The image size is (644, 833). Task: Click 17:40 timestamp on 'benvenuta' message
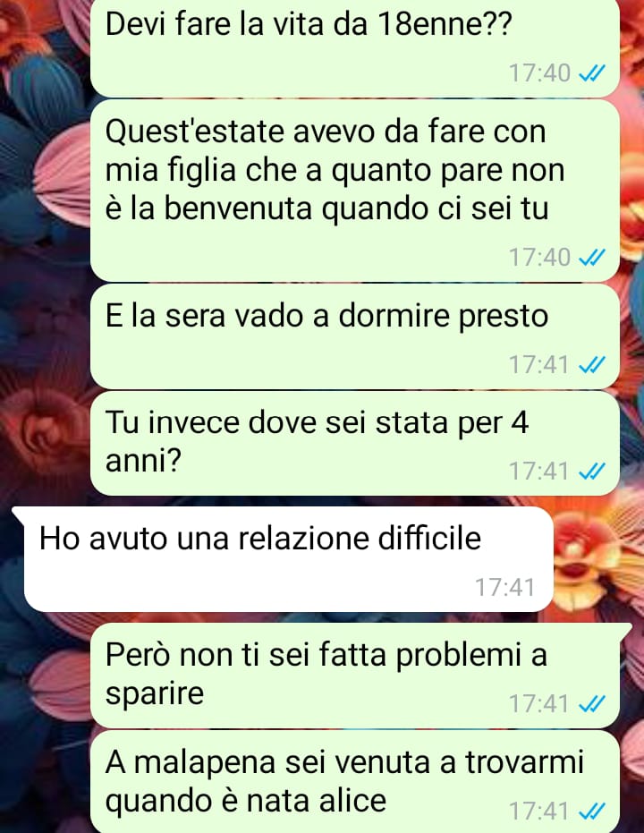[x=539, y=258]
